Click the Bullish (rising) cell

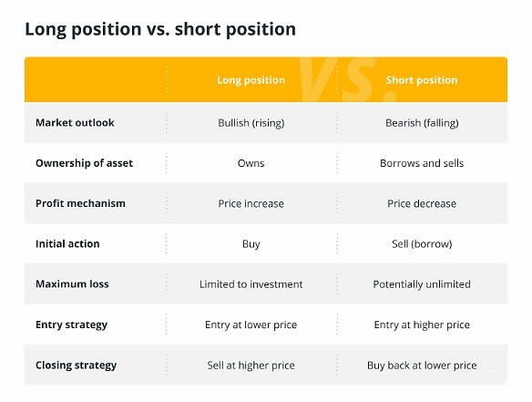[x=251, y=123]
